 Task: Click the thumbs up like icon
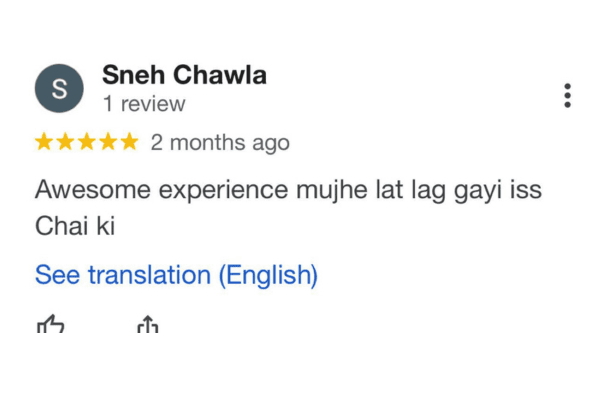pyautogui.click(x=50, y=324)
